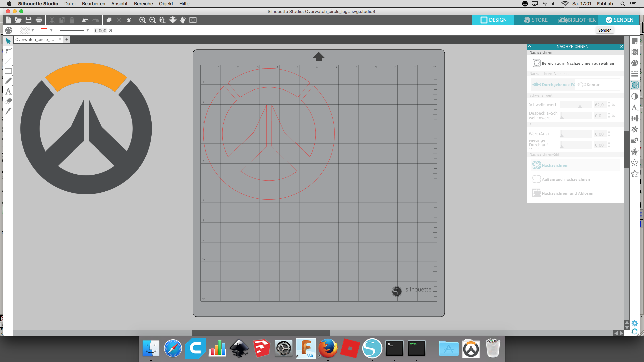This screenshot has width=644, height=362.
Task: Click the red line color swatch
Action: tap(44, 30)
